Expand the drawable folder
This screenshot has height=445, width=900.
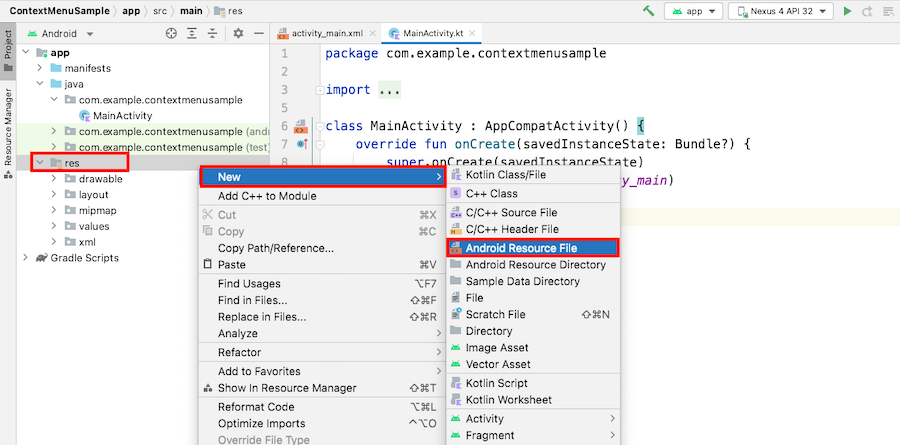pos(54,179)
